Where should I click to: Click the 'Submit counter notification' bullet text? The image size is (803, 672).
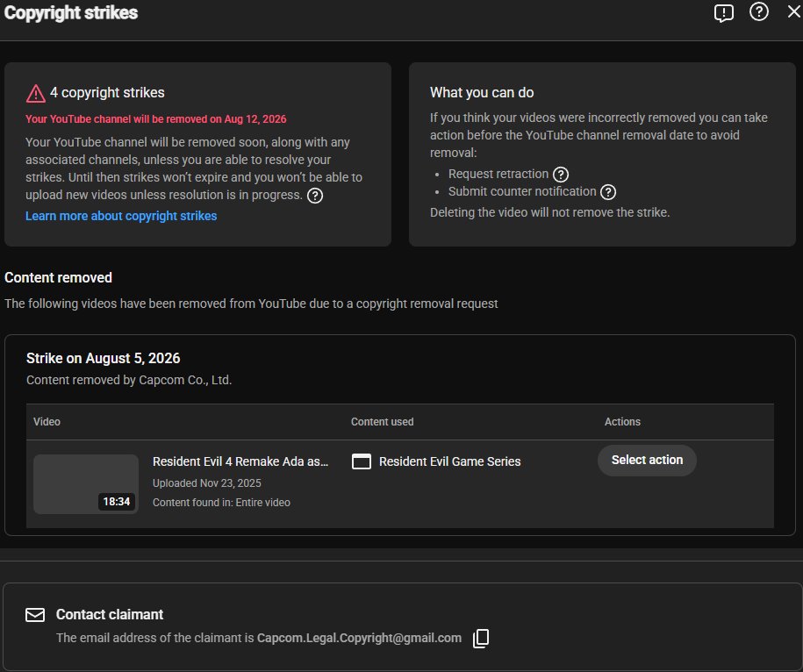pos(522,191)
